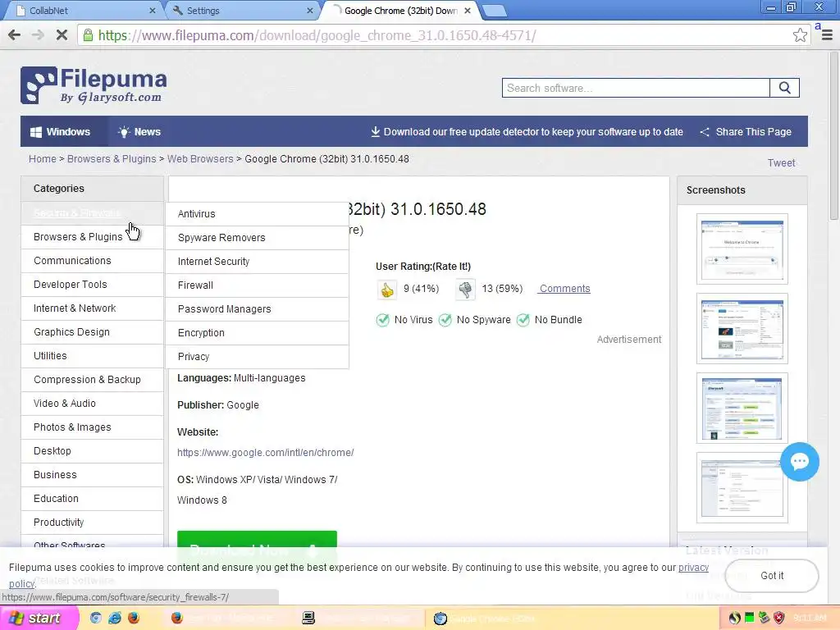840x630 pixels.
Task: Open Desktop category
Action: 92,451
